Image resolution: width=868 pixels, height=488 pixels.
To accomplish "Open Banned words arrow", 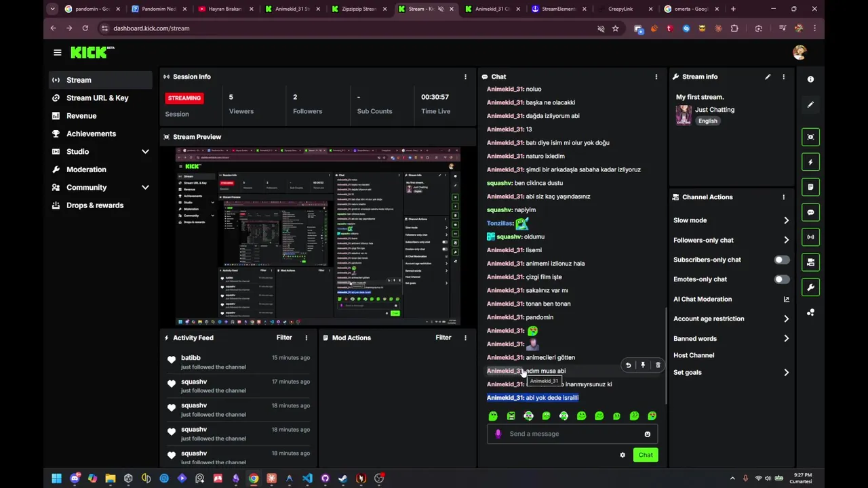I will click(x=786, y=338).
